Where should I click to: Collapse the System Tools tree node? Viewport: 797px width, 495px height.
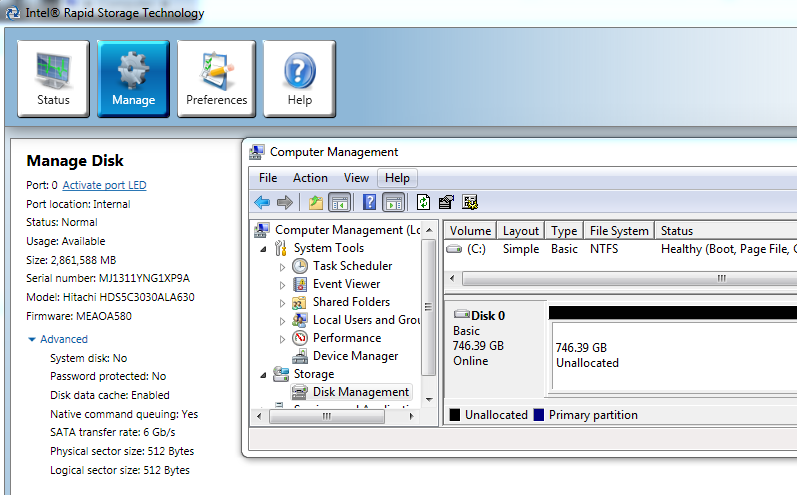pos(265,249)
